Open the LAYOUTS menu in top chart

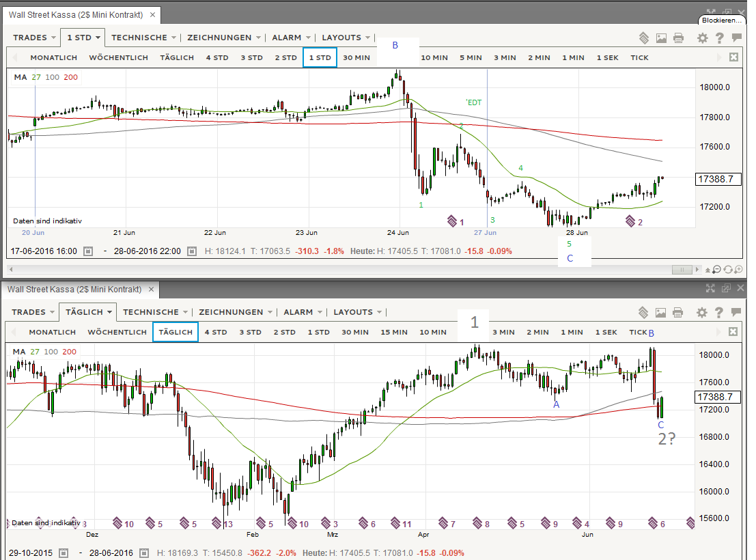coord(346,38)
